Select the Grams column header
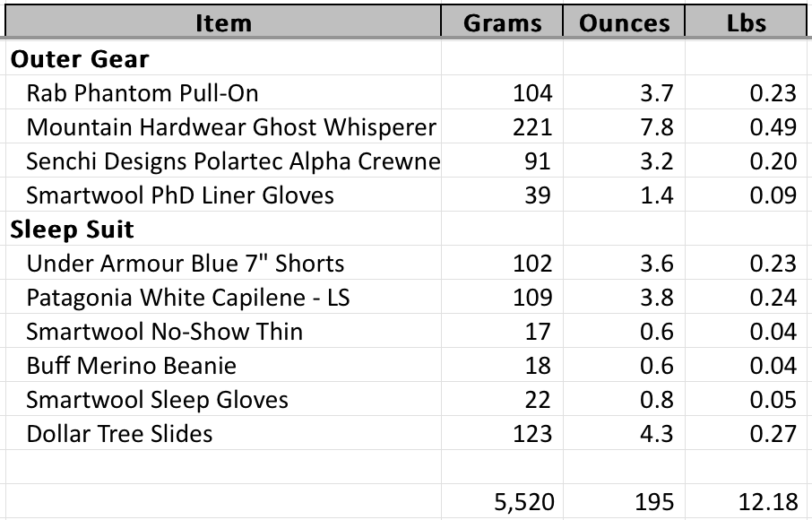Image resolution: width=812 pixels, height=520 pixels. [x=502, y=22]
